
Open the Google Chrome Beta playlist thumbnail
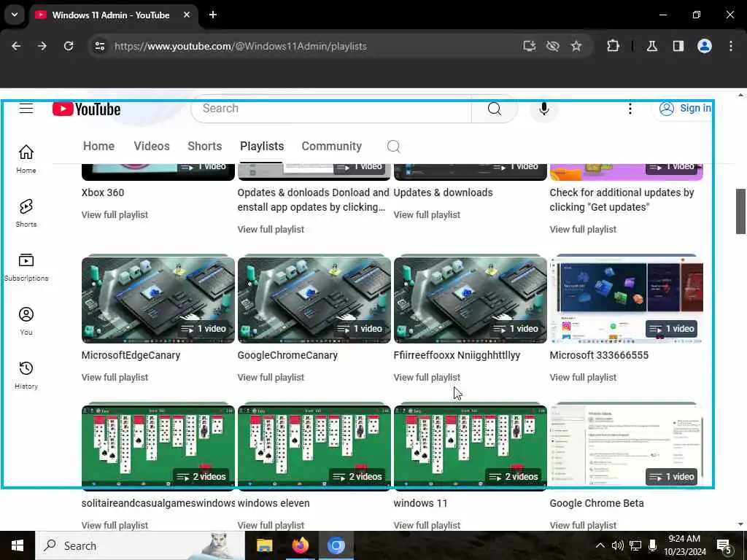[627, 448]
